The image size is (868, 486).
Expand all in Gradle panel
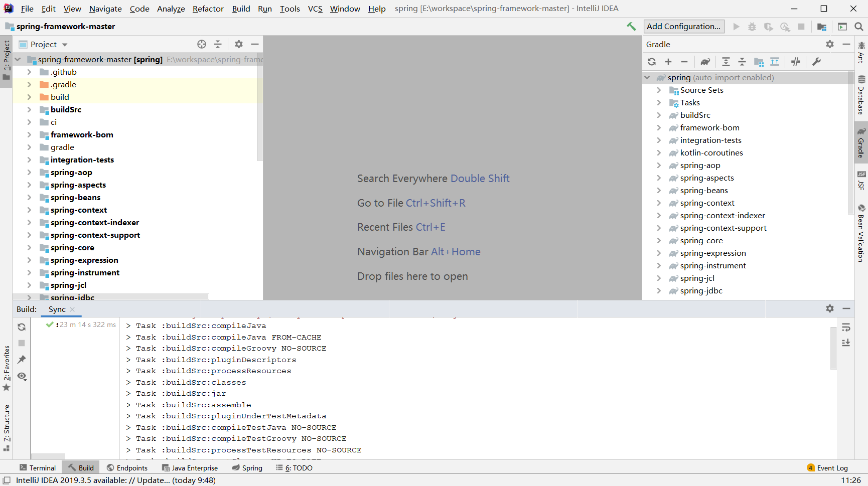(x=726, y=62)
